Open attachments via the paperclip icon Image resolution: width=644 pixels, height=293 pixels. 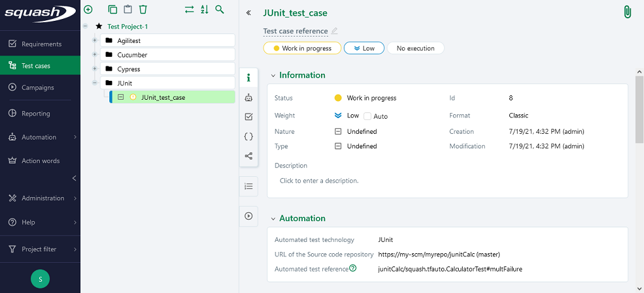pyautogui.click(x=627, y=13)
